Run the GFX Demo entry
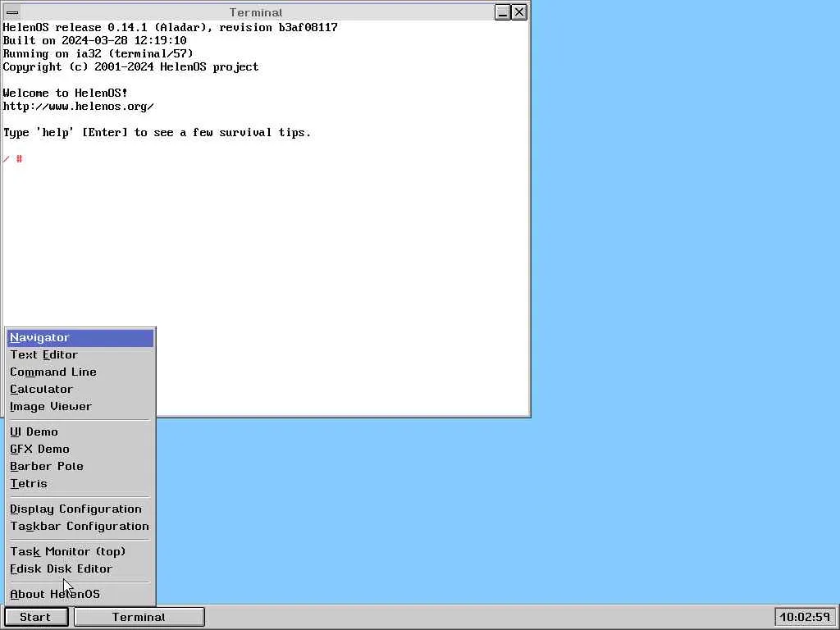The width and height of the screenshot is (840, 630). pyautogui.click(x=80, y=449)
